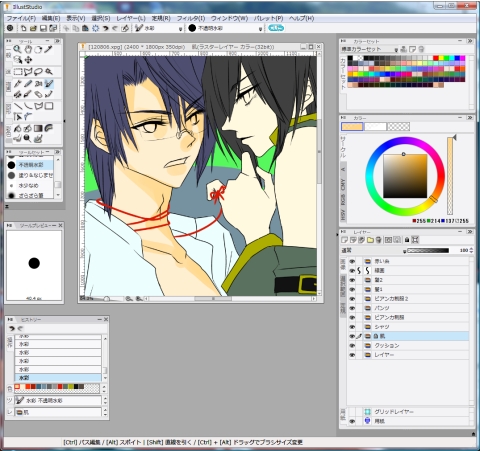Click the undo arrow in the history panel

12,328
